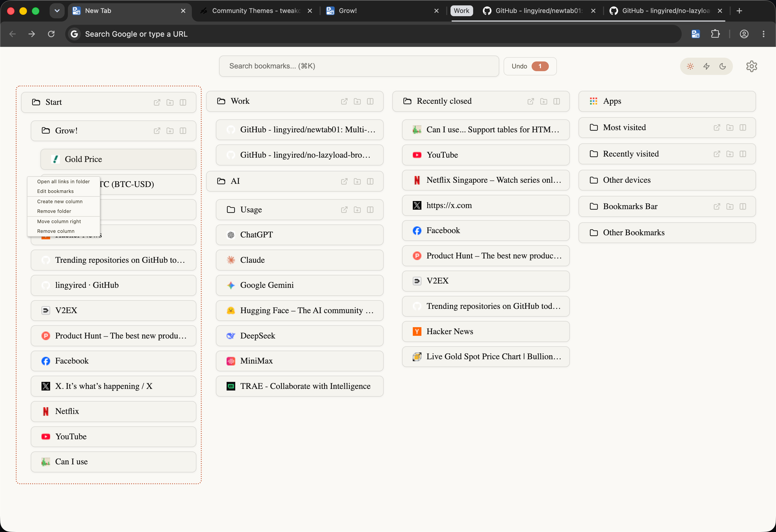The height and width of the screenshot is (532, 776).
Task: Open the DeepSeek bookmark
Action: [300, 336]
